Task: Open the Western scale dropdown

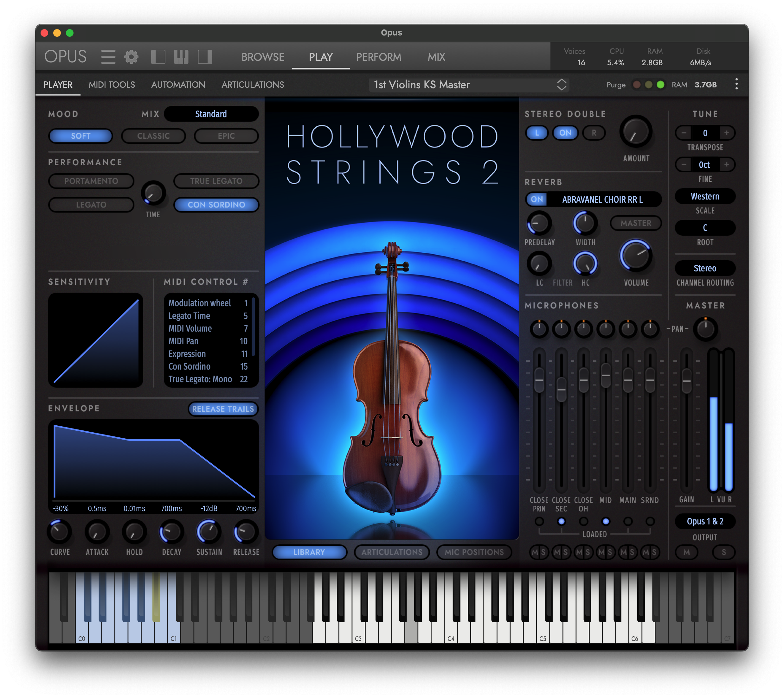Action: (705, 196)
